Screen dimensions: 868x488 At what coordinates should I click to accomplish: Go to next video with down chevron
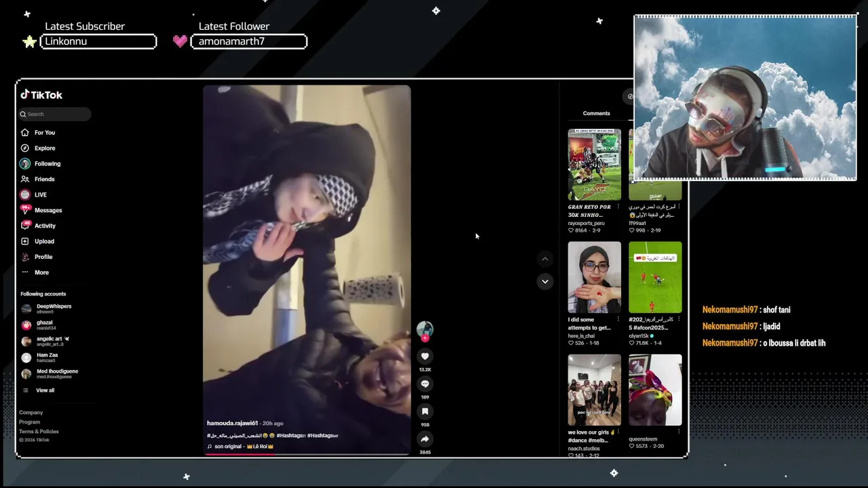coord(545,281)
